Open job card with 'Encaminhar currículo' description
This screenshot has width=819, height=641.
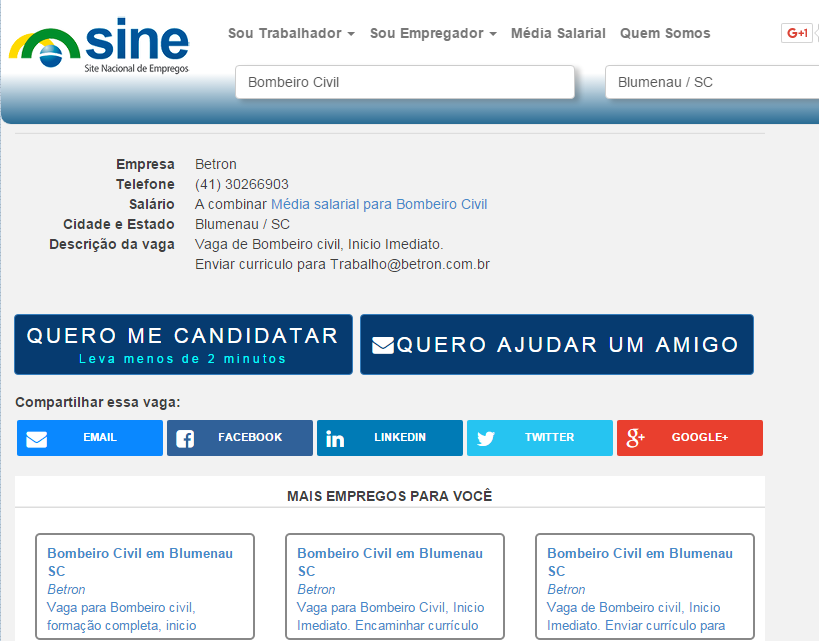395,587
